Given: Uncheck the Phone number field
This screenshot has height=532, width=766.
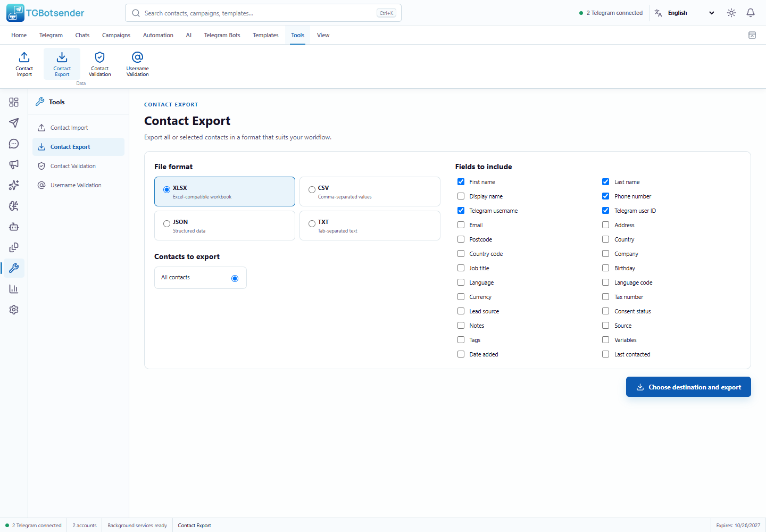Looking at the screenshot, I should point(606,196).
